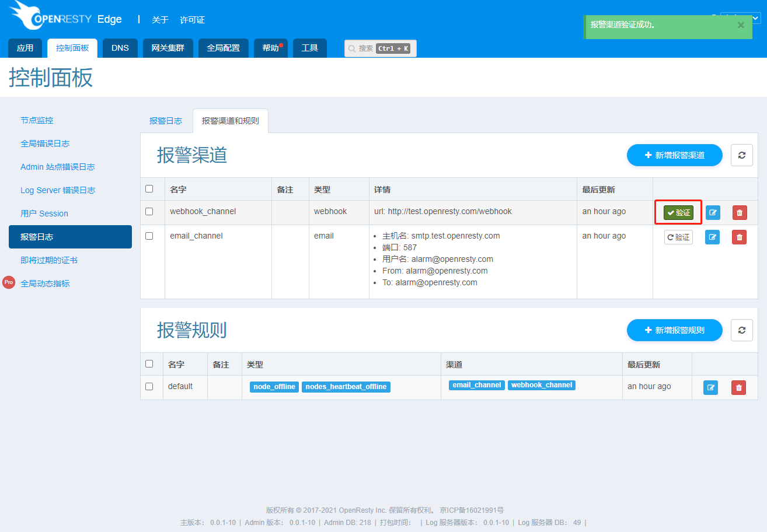Viewport: 767px width, 532px height.
Task: Go to the 网关集群 tab
Action: point(168,48)
